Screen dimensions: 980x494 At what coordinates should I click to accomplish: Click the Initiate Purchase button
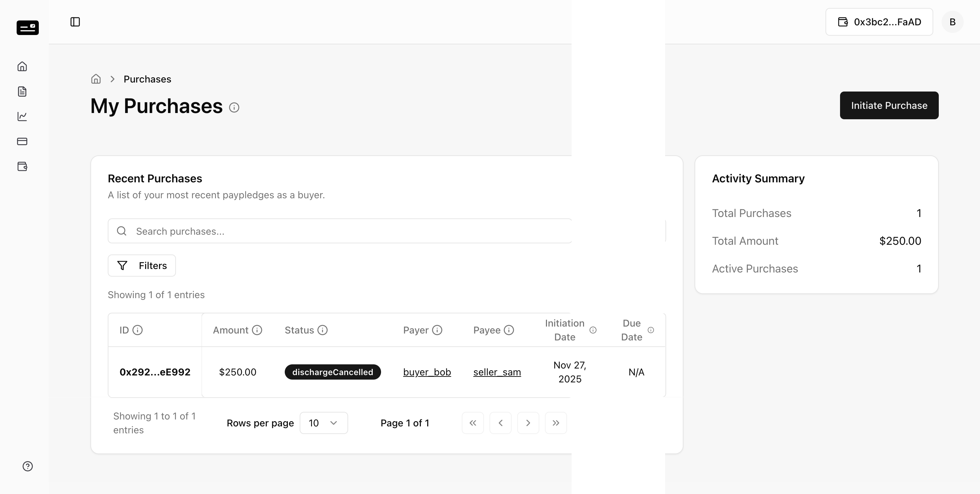(x=889, y=105)
